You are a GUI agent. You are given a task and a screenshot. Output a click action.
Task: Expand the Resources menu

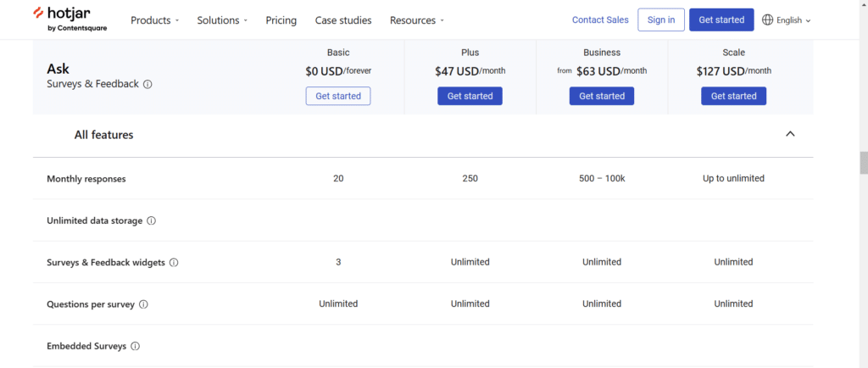click(x=417, y=20)
